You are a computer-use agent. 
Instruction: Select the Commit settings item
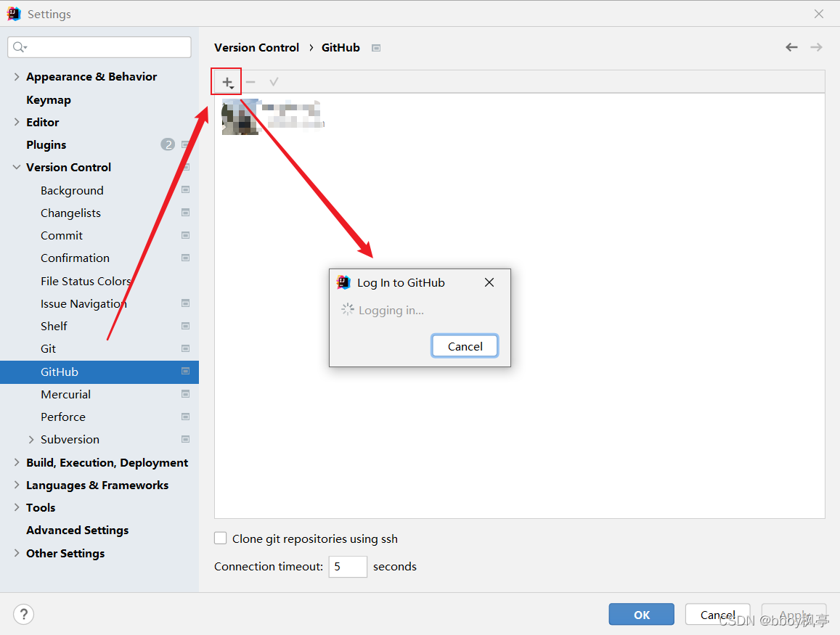coord(62,236)
